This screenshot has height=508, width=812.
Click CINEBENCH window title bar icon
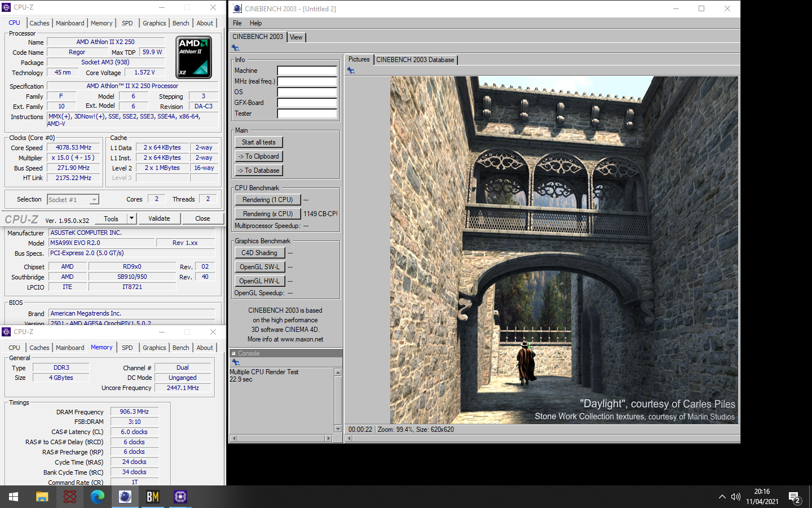click(237, 8)
